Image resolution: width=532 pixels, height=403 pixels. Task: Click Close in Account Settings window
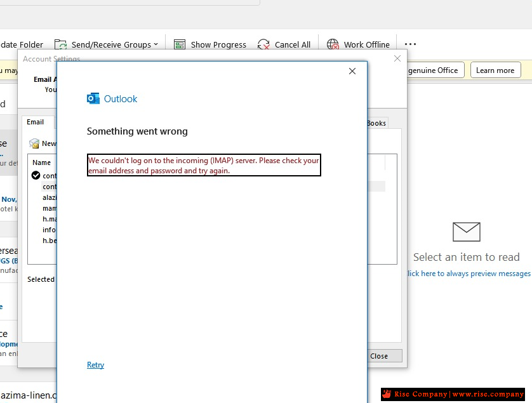(x=385, y=356)
